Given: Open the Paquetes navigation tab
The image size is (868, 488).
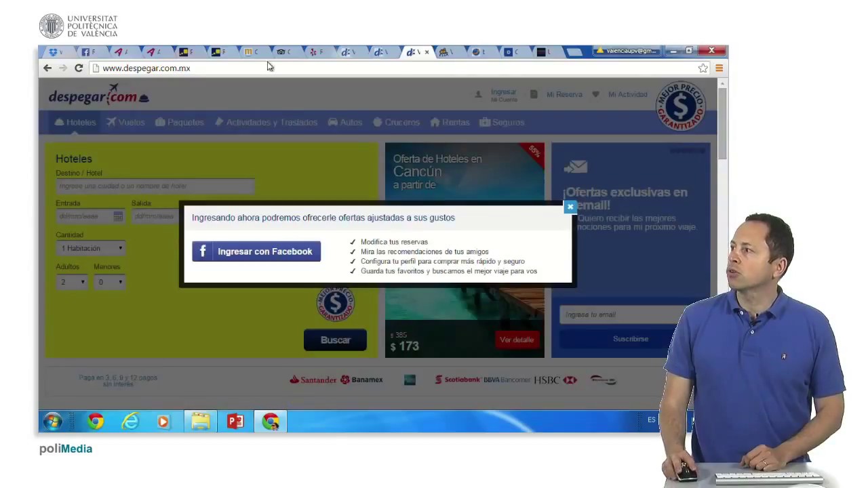Looking at the screenshot, I should pyautogui.click(x=180, y=123).
